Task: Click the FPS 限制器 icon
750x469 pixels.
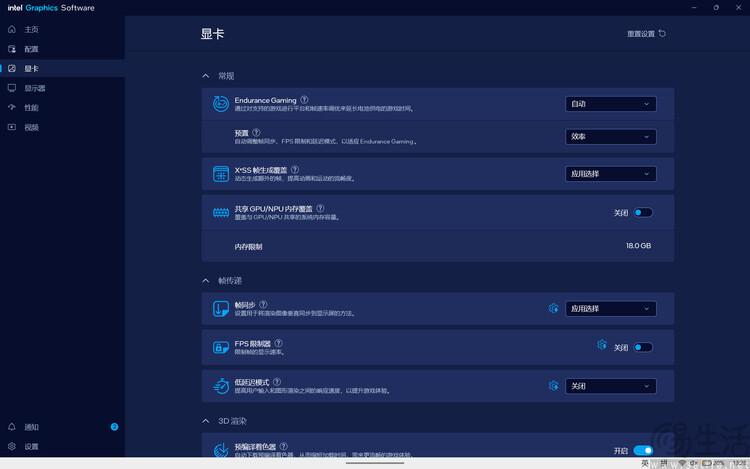Action: click(x=221, y=348)
